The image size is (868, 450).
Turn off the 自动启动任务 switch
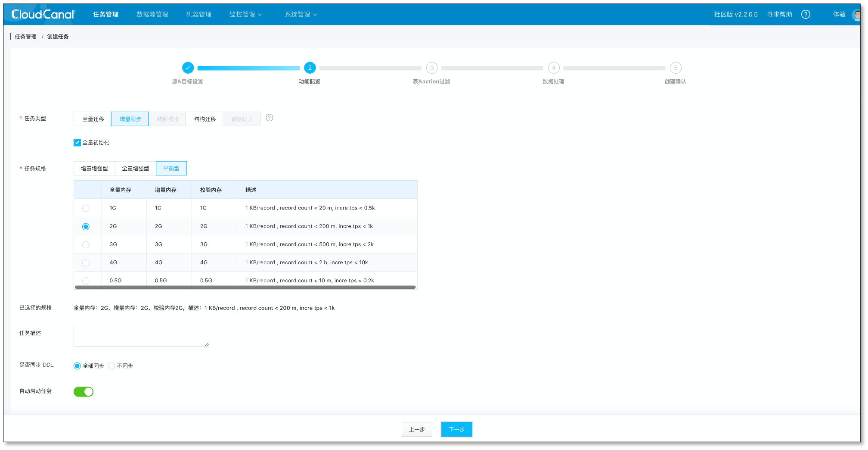coord(84,392)
